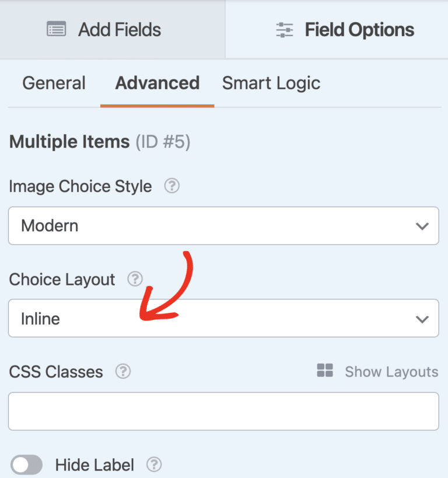Click Image Choice Style help icon

point(171,186)
